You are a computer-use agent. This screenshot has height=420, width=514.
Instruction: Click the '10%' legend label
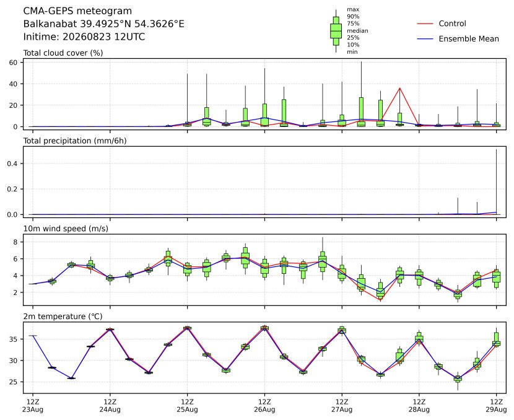pyautogui.click(x=353, y=45)
